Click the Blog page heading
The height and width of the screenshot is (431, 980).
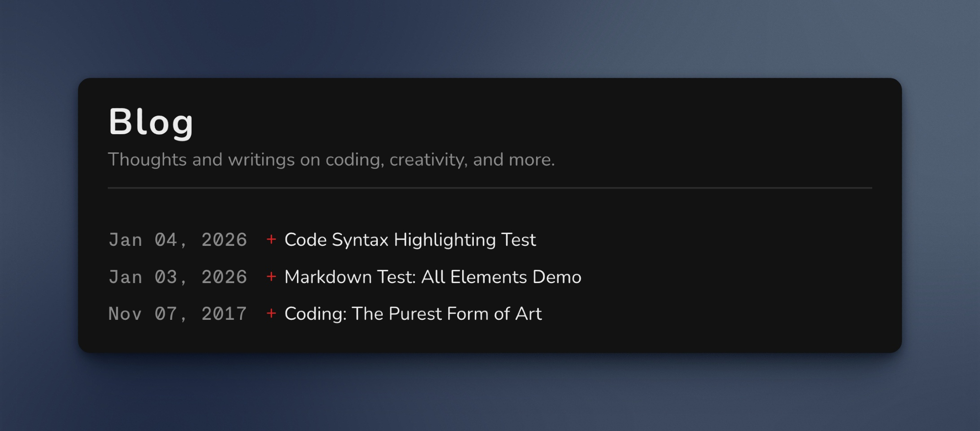click(151, 122)
